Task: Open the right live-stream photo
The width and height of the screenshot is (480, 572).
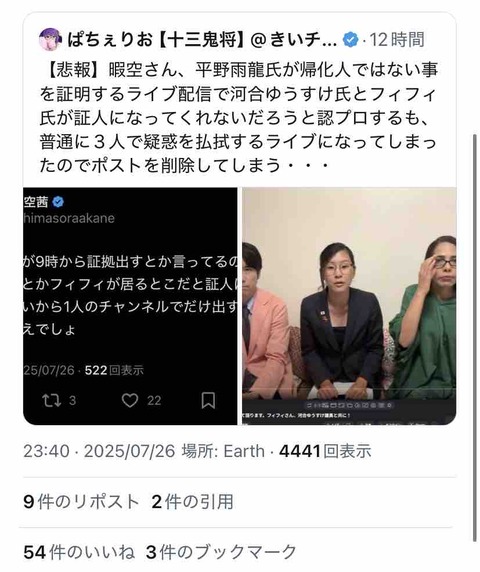Action: (x=349, y=306)
